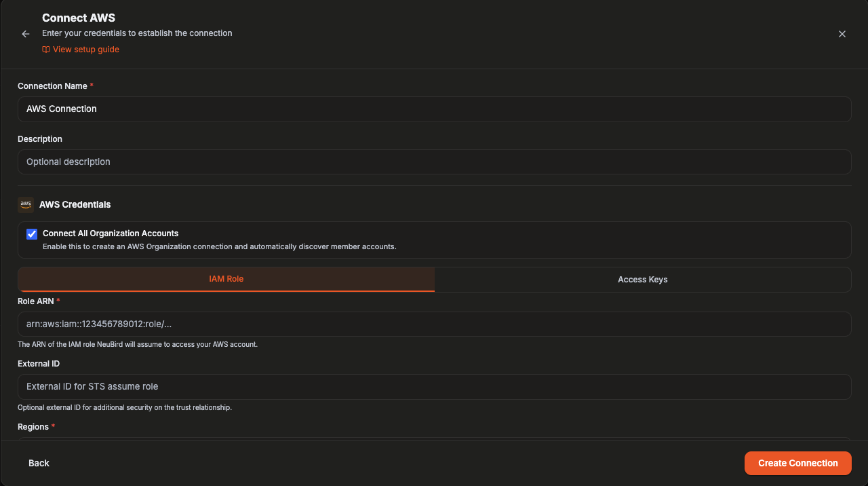Click the AWS Organization connection description text

(219, 246)
